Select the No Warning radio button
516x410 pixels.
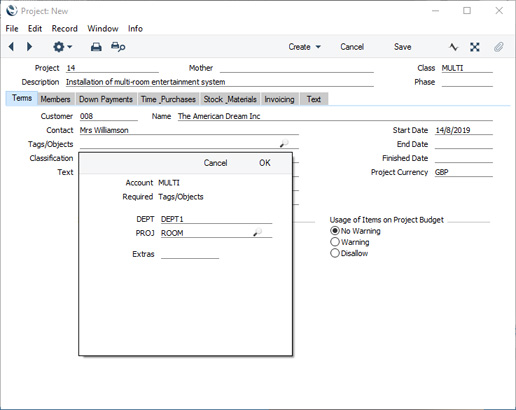(335, 231)
